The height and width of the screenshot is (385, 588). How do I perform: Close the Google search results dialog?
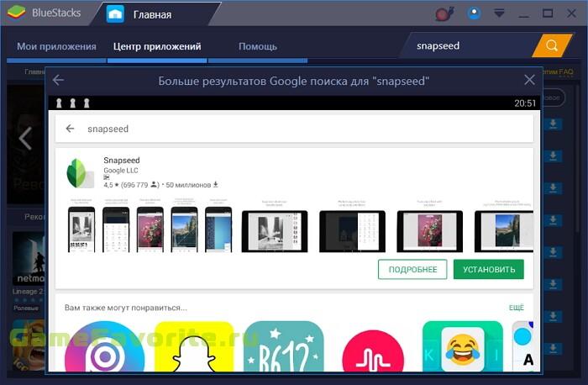coord(529,80)
